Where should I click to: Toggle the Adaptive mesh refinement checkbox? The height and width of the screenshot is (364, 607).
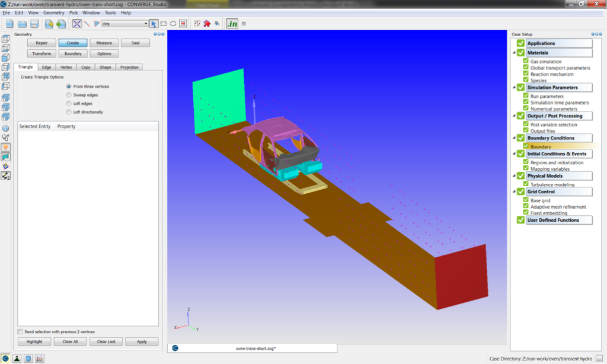(526, 206)
